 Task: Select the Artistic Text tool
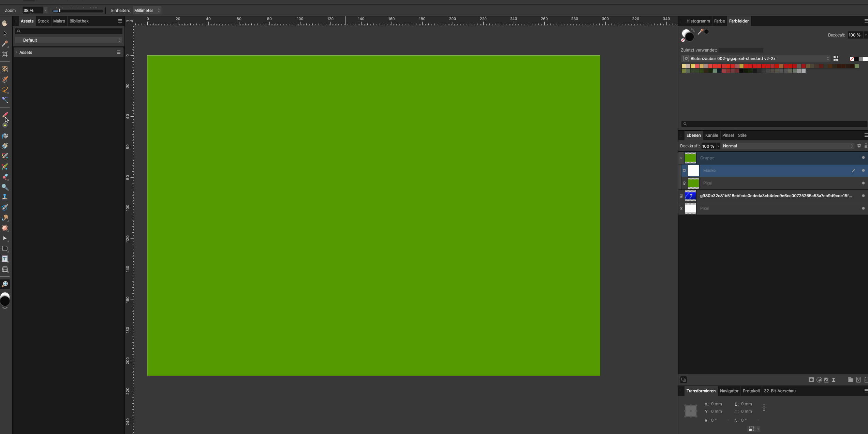pos(5,259)
